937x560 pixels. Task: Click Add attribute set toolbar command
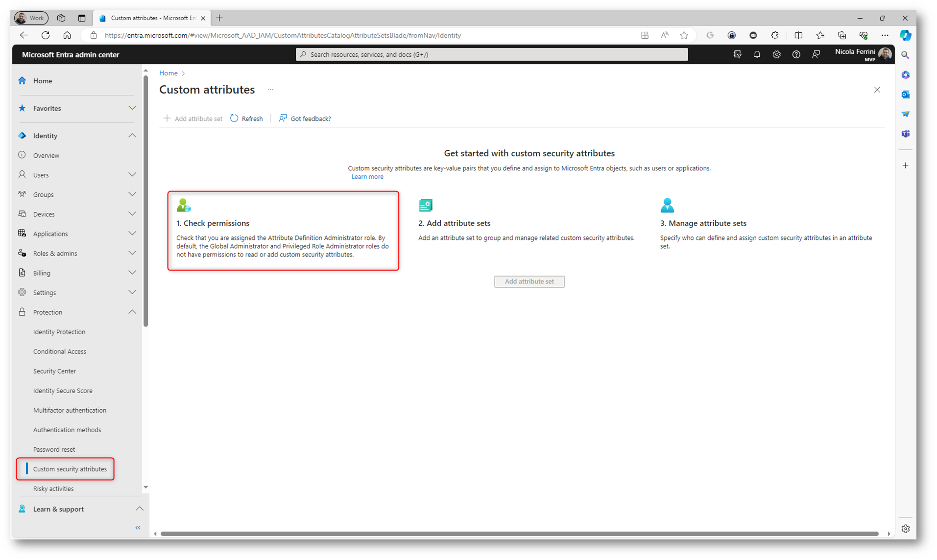[193, 118]
